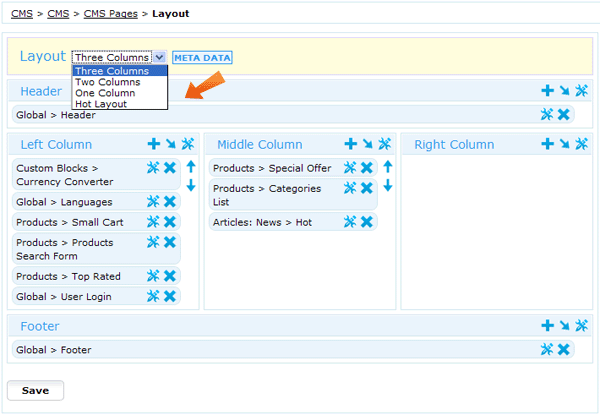Delete the Special Offer block

click(367, 168)
